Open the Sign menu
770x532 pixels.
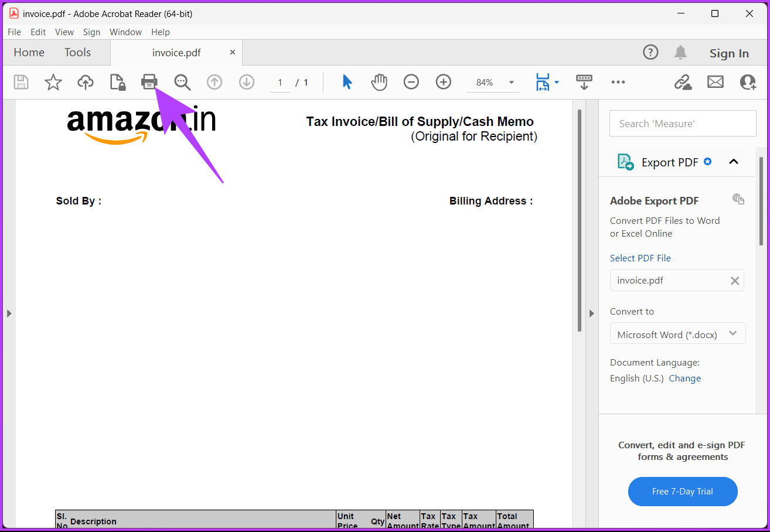[91, 32]
